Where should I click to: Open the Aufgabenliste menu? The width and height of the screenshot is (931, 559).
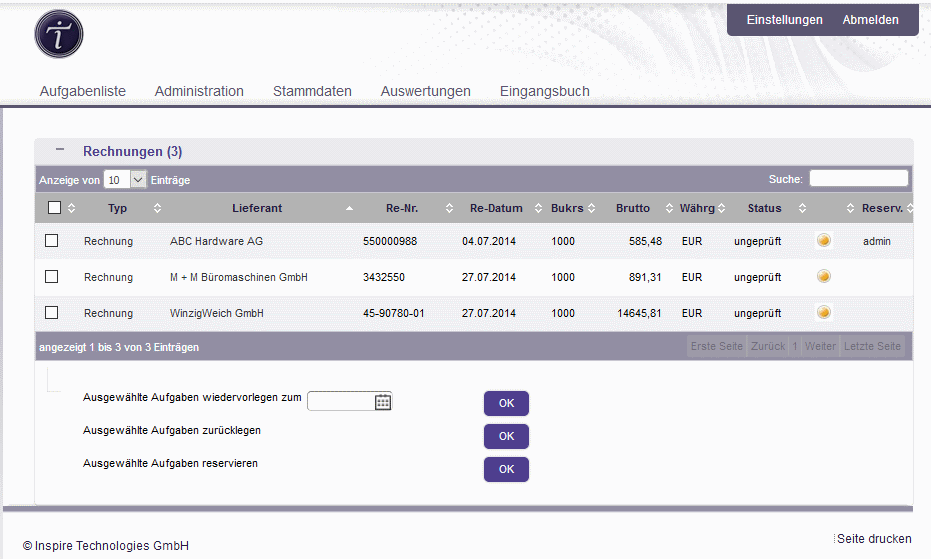[83, 91]
